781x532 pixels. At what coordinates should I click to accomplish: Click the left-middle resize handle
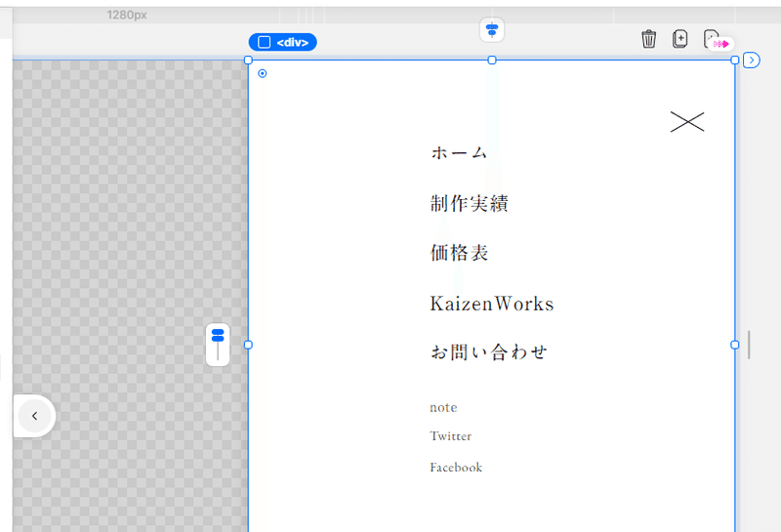248,345
